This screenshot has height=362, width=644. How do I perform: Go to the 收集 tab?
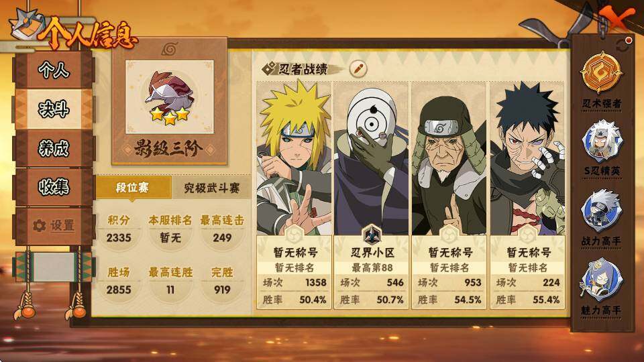click(54, 187)
